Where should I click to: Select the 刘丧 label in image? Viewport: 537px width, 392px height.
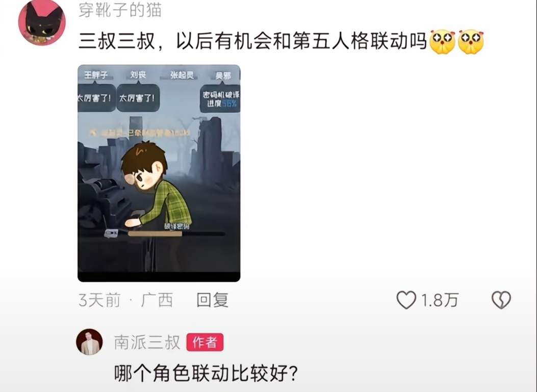[x=138, y=74]
